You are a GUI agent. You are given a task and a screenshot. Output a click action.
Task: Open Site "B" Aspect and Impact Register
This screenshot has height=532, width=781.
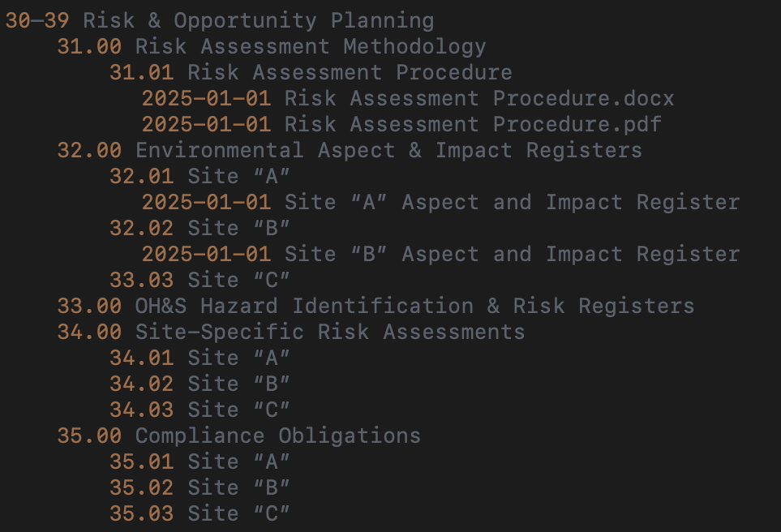tap(440, 254)
